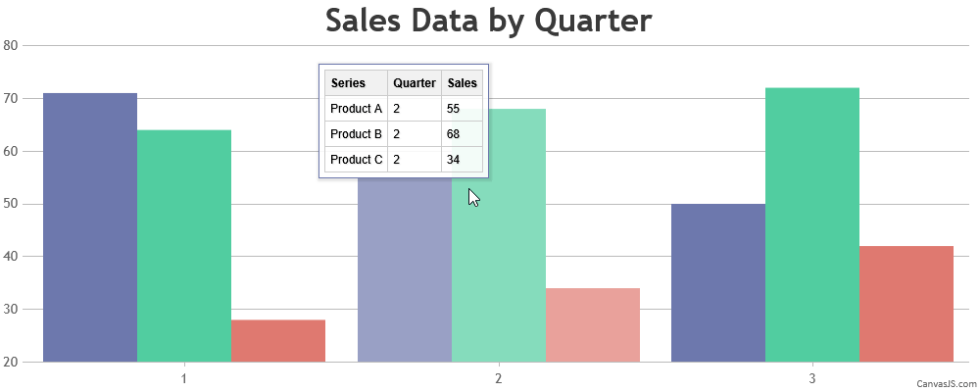Screen dimensions: 980x392
Task: Select the Product C row label
Action: pos(356,160)
